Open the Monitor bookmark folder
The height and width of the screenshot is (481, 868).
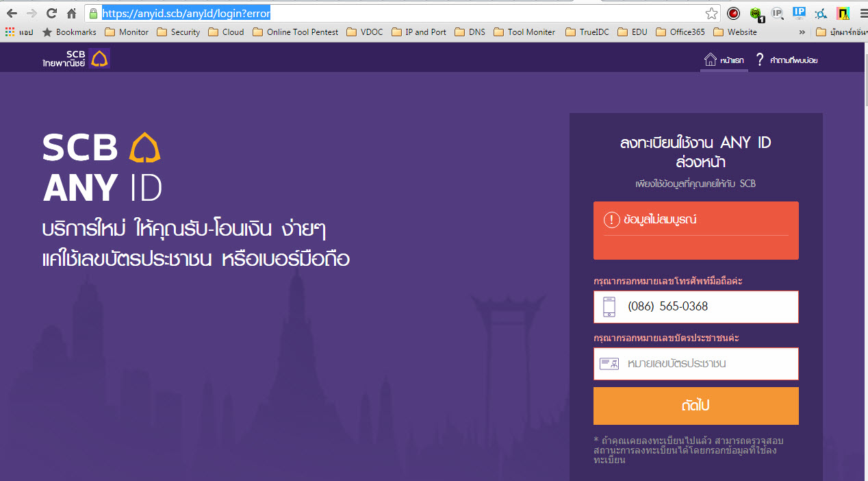point(127,32)
